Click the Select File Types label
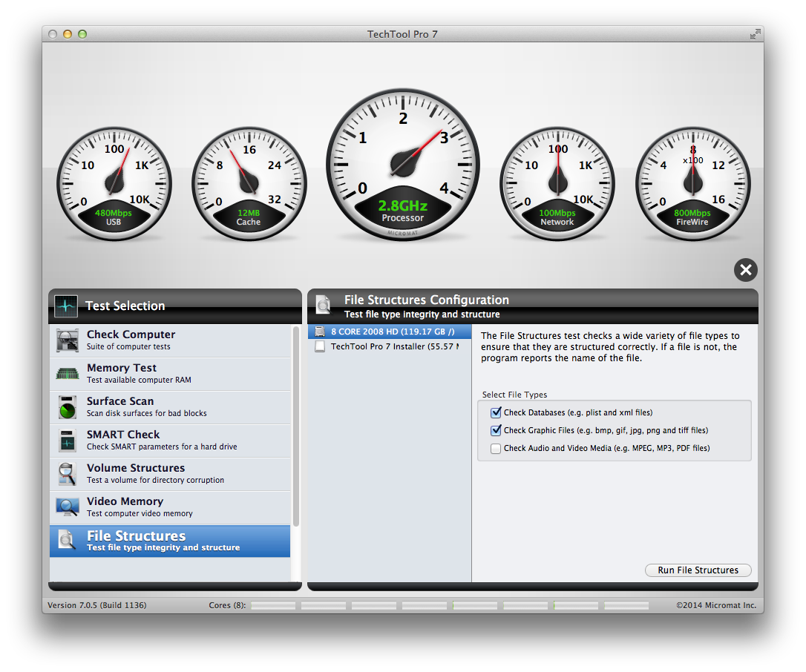 514,395
